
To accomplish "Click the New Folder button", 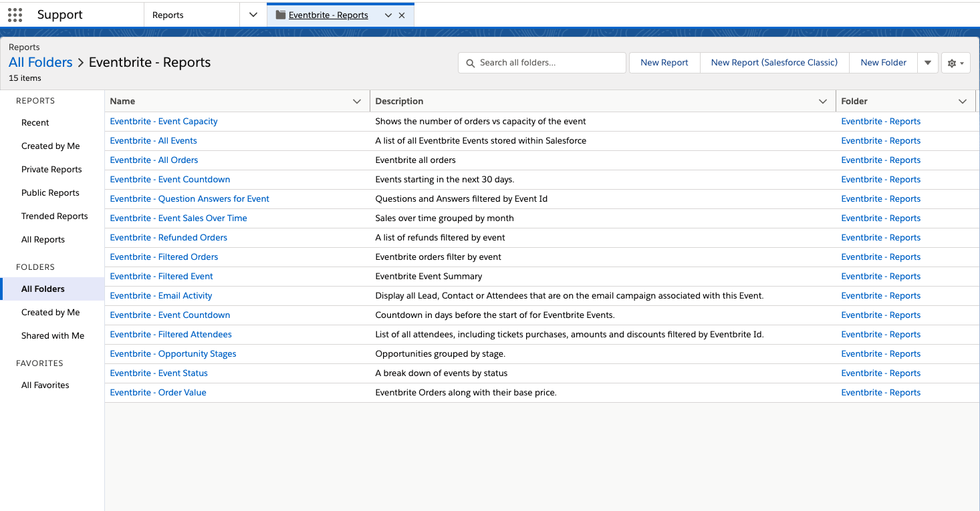I will click(884, 63).
